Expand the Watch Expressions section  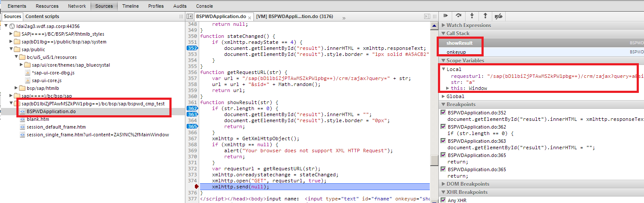(443, 25)
